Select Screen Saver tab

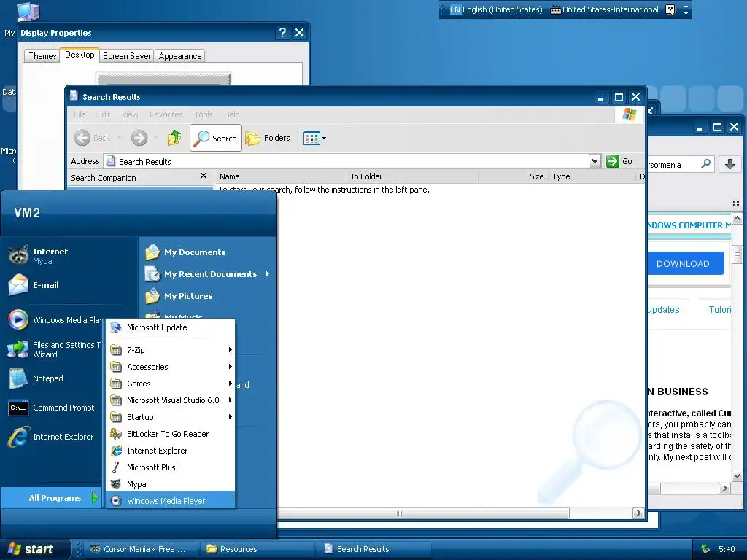[x=126, y=56]
